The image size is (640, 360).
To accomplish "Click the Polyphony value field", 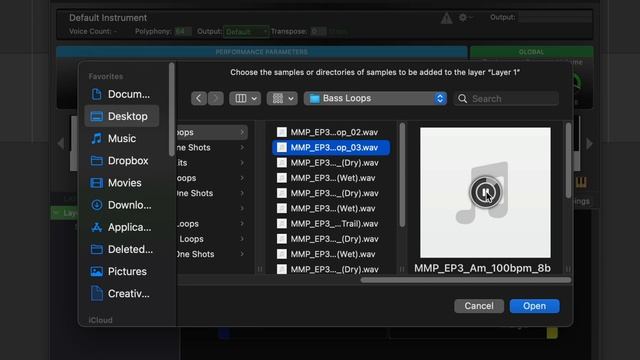I will 182,31.
